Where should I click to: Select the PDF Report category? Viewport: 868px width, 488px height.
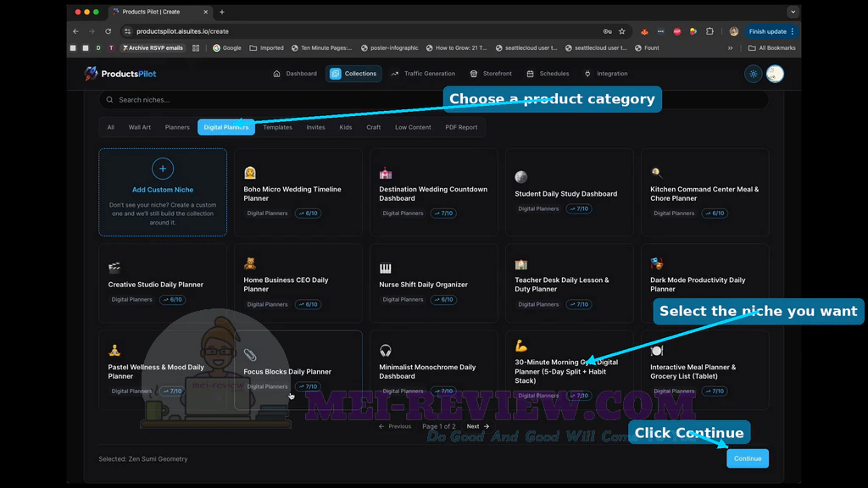[x=461, y=127]
